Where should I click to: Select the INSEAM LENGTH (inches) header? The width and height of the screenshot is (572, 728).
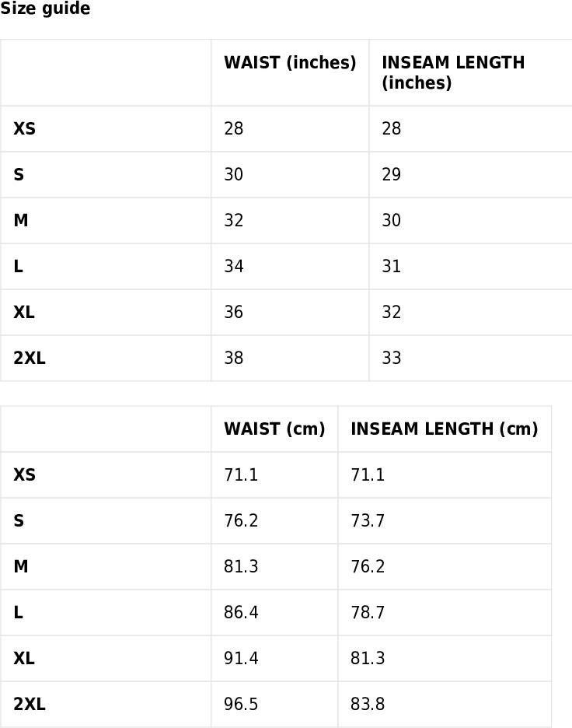pyautogui.click(x=453, y=72)
